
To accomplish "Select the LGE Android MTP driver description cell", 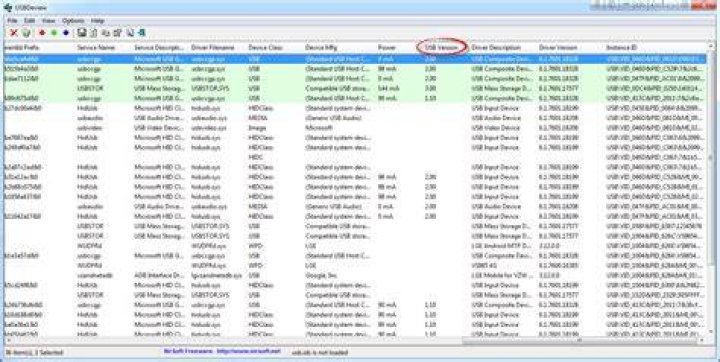I will coord(502,246).
